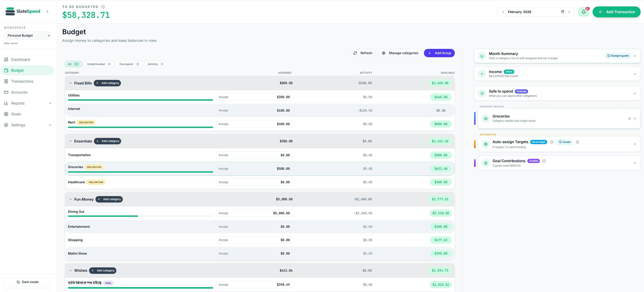Expand the Goal Contributions section
644x292 pixels.
point(635,163)
